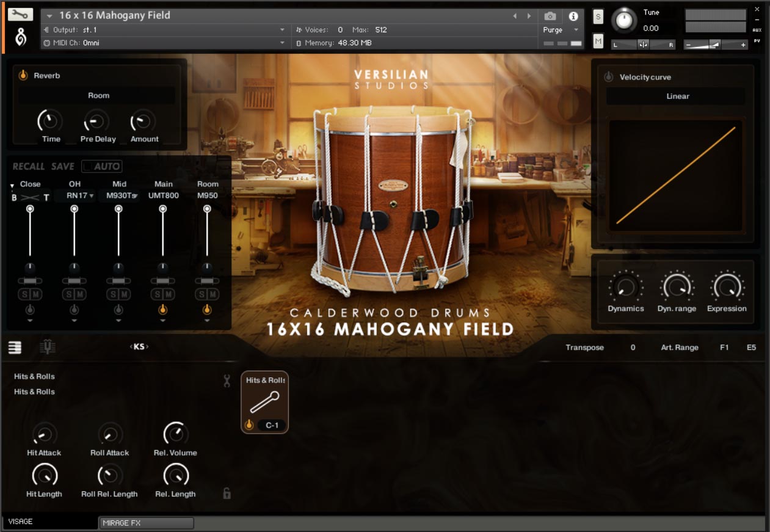
Task: Open the Linear velocity curve dropdown
Action: pyautogui.click(x=676, y=96)
